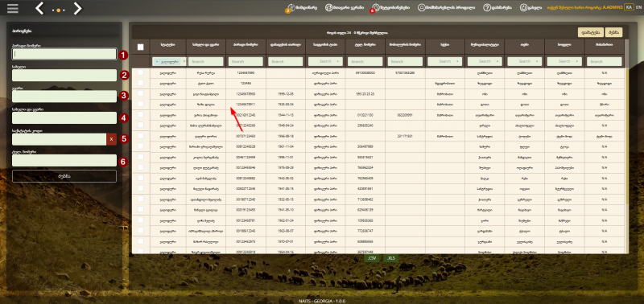Viewport: 644px width, 304px height.
Task: Open the Search dropdown in the fifth column
Action: (x=325, y=61)
